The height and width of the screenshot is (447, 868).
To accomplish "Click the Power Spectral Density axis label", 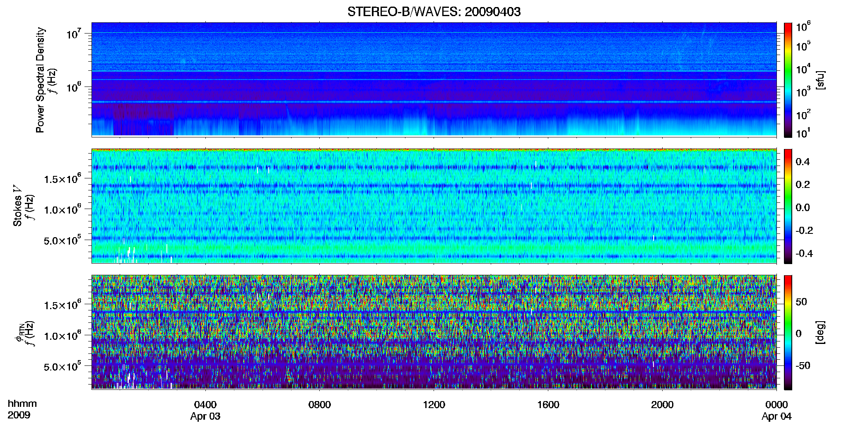I will click(x=41, y=80).
